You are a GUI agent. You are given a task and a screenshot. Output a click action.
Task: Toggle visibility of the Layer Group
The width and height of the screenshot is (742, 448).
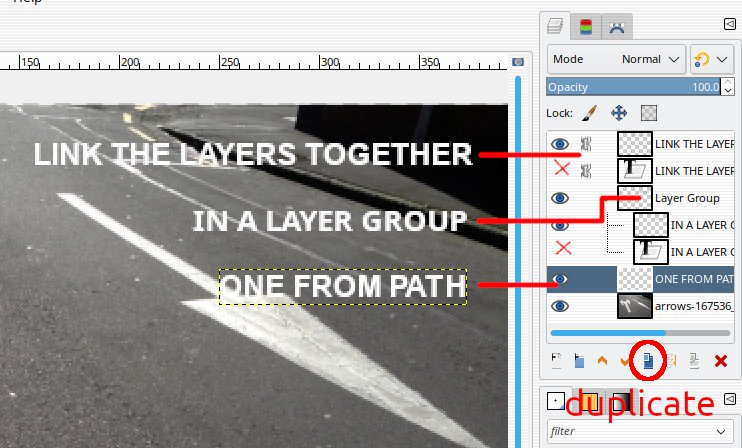[560, 198]
